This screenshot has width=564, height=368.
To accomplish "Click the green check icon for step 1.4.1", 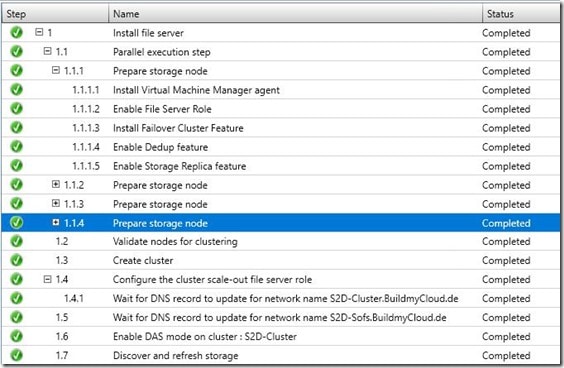I will pyautogui.click(x=16, y=298).
